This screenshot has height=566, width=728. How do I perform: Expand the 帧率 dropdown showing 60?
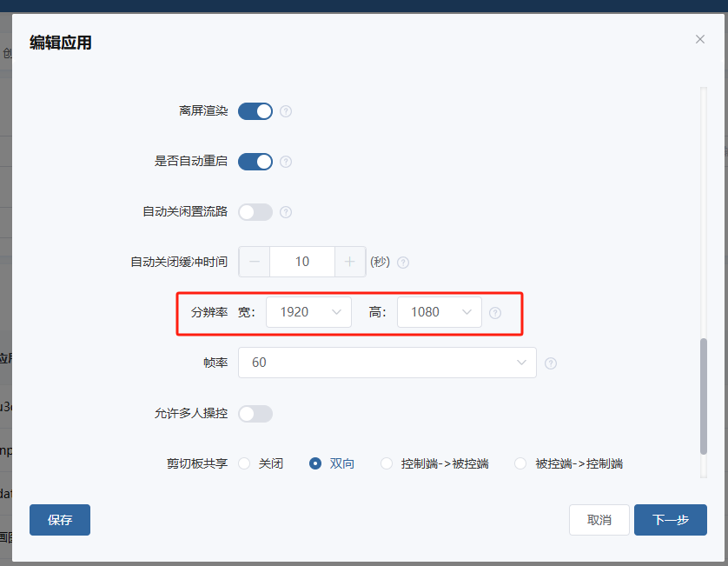click(386, 363)
